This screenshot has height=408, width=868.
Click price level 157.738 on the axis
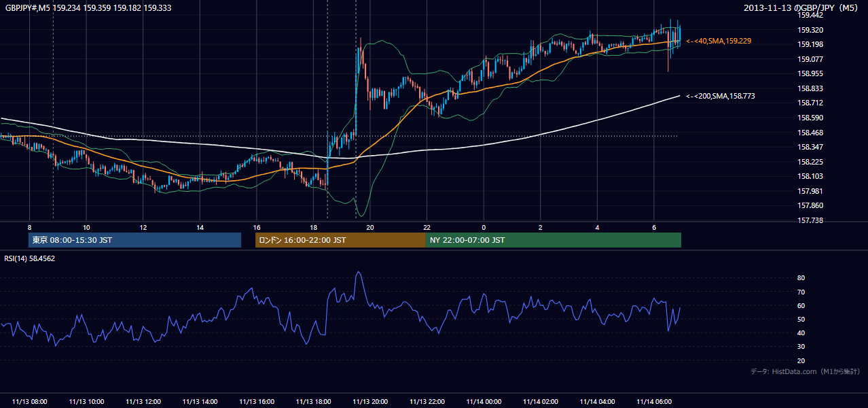point(810,220)
